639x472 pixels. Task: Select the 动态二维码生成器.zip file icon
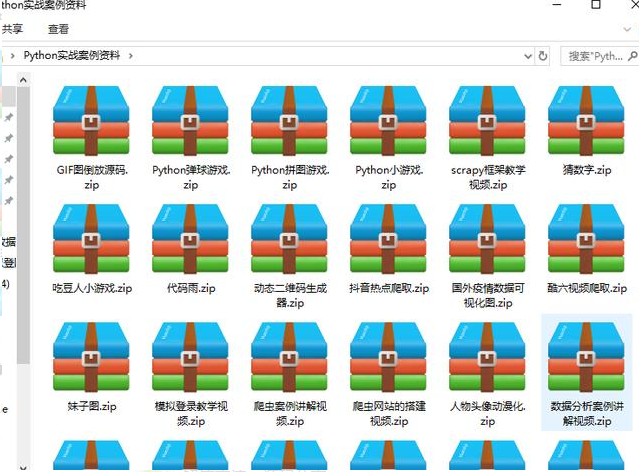289,239
